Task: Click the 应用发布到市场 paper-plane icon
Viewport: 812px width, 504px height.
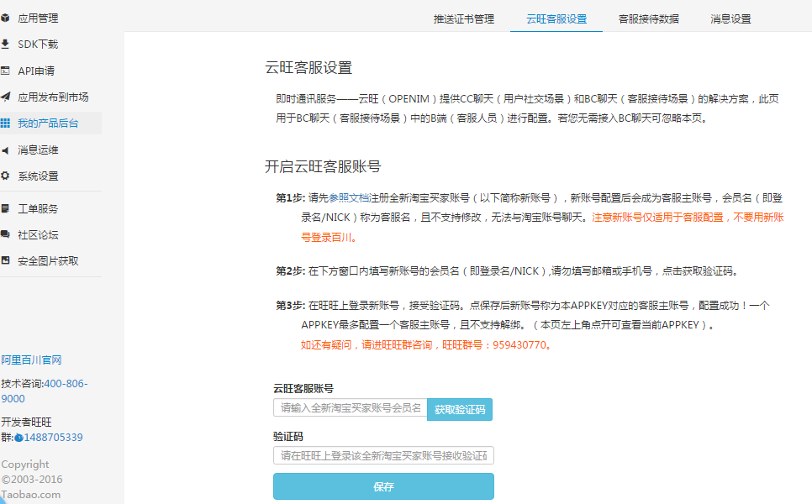Action: [5, 97]
